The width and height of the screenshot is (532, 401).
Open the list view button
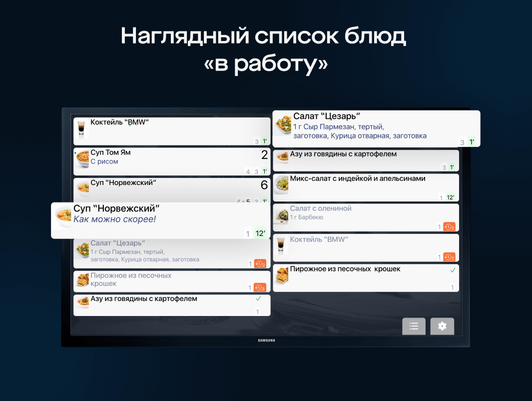coord(414,326)
